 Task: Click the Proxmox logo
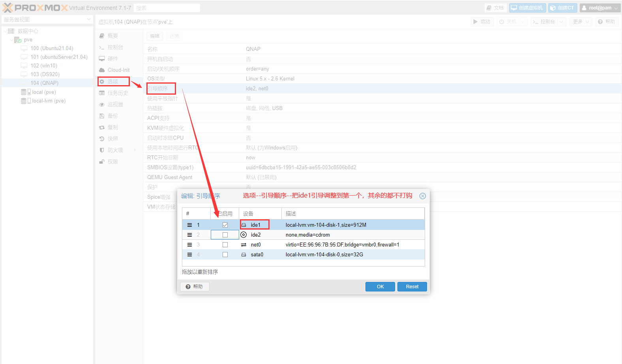click(35, 8)
